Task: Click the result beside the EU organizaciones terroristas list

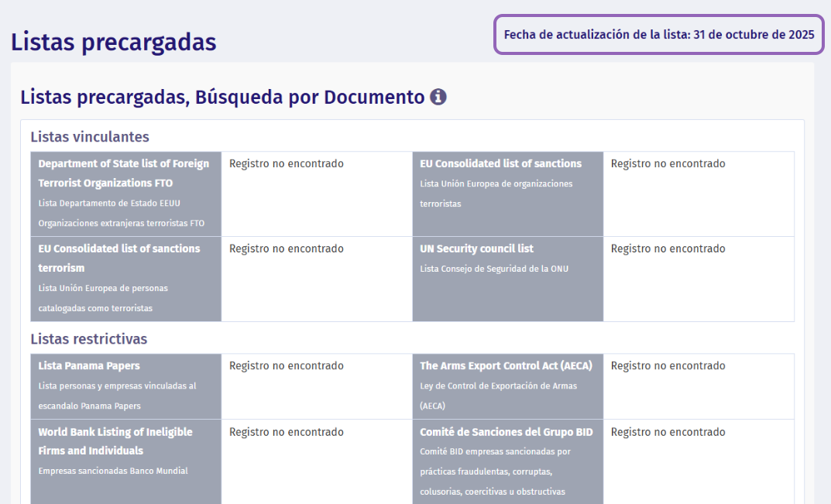Action: click(668, 164)
